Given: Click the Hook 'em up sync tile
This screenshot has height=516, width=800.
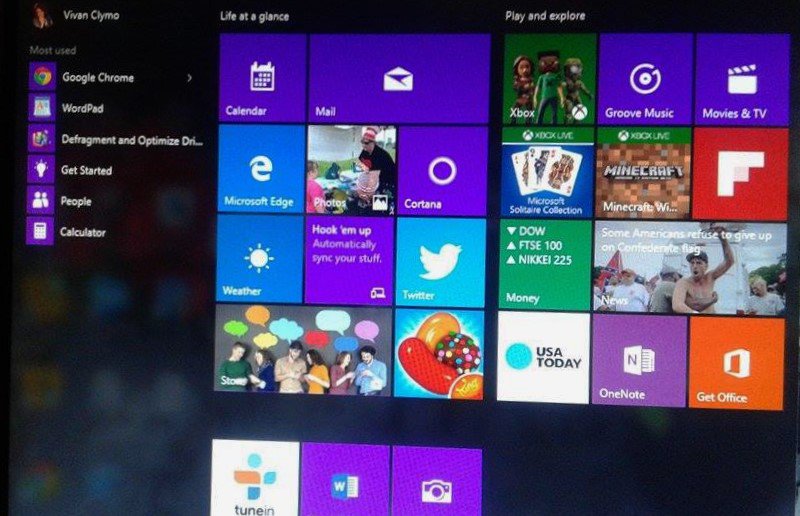Looking at the screenshot, I should click(x=349, y=260).
